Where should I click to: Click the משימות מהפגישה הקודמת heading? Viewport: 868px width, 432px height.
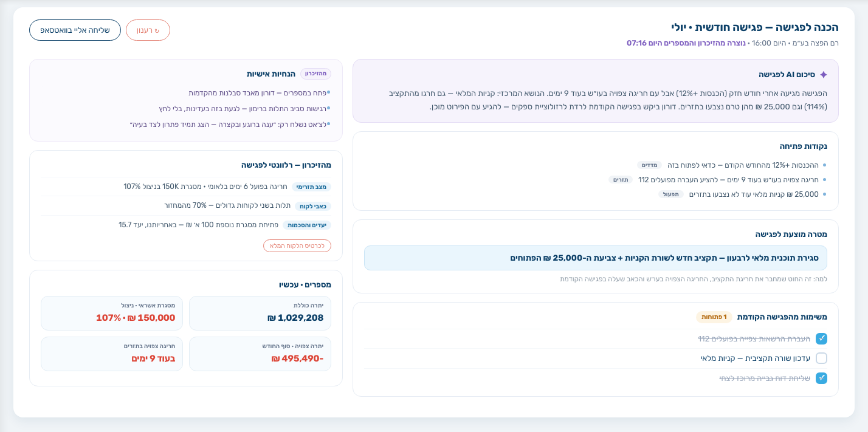pyautogui.click(x=782, y=317)
